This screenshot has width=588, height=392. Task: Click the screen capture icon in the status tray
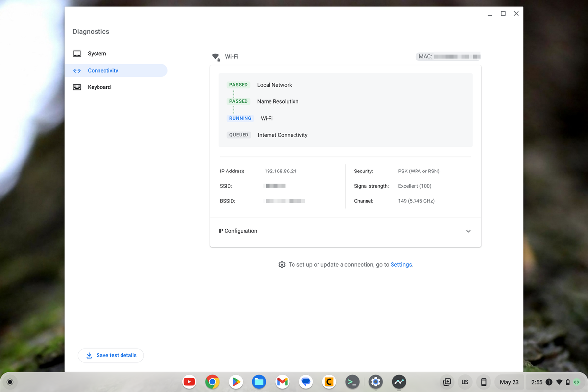[x=446, y=382]
